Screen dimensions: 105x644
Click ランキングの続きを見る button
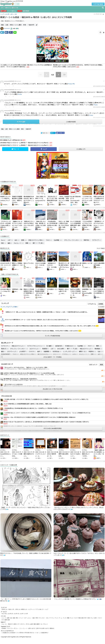[53, 336]
